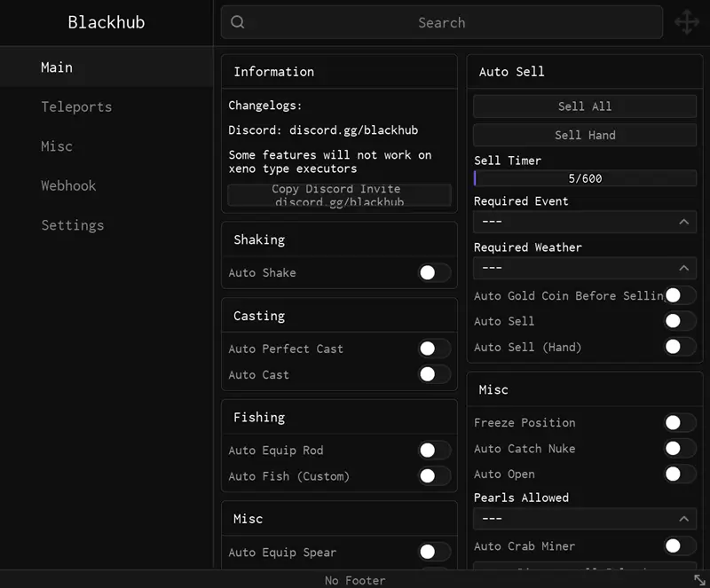Open the Required Weather dropdown
The height and width of the screenshot is (588, 710).
tap(585, 268)
